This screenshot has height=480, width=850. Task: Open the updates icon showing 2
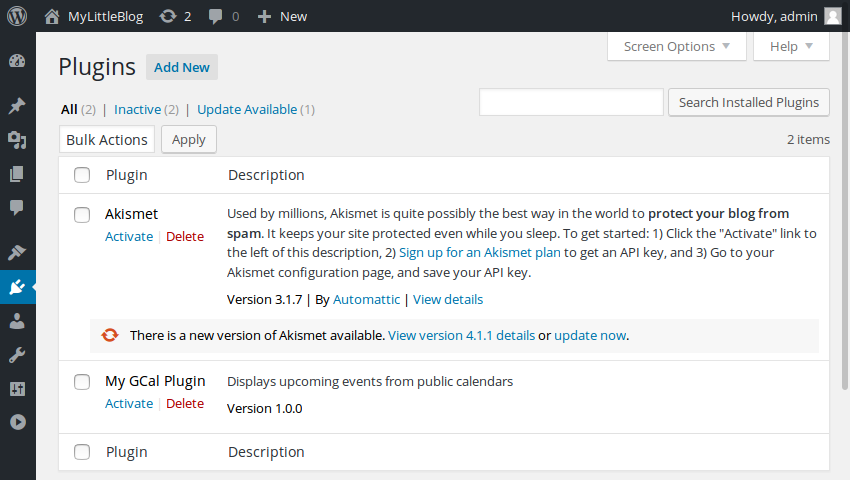168,16
